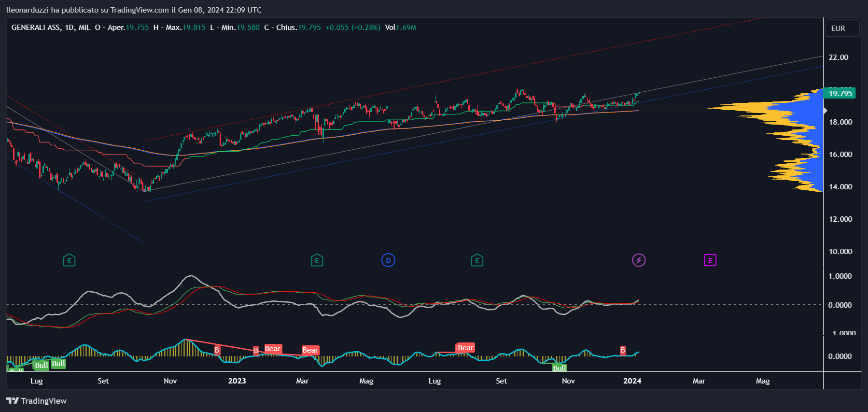Screen dimensions: 868x412
Task: Click the close value 19.795 in legend
Action: click(309, 28)
